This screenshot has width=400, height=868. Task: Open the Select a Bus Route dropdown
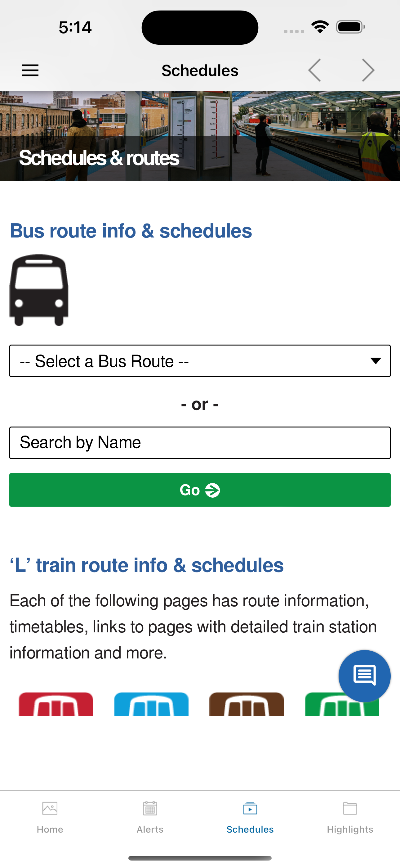pos(200,361)
